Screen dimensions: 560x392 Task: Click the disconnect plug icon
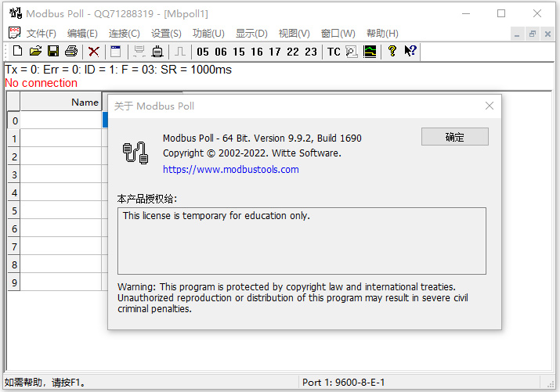coord(157,52)
